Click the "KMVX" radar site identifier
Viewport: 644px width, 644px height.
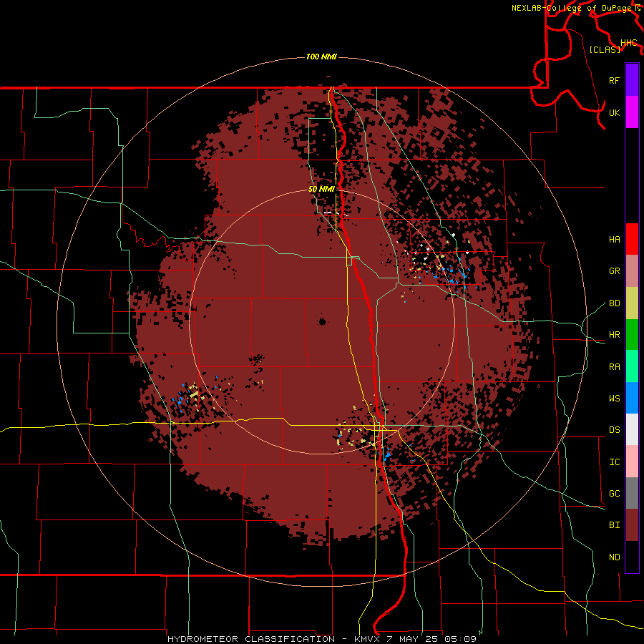(367, 639)
